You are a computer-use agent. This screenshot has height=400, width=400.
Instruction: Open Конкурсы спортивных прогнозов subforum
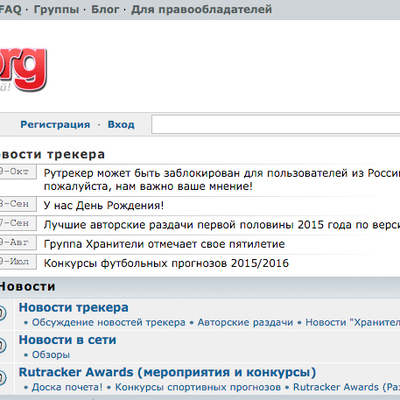pyautogui.click(x=198, y=387)
